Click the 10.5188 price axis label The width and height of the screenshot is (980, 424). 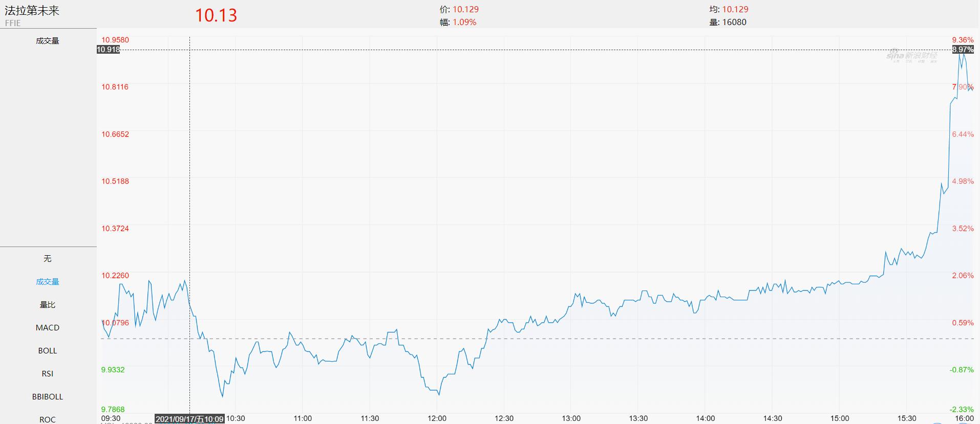[115, 182]
